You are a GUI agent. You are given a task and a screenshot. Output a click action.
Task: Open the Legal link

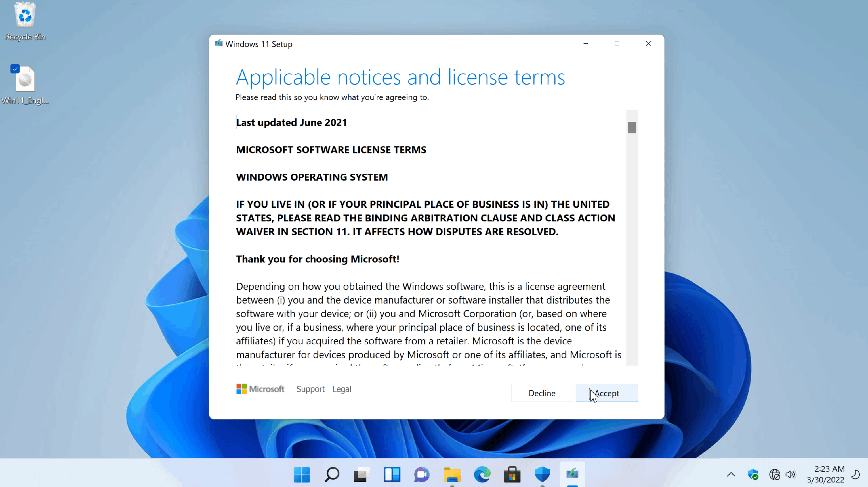coord(342,388)
